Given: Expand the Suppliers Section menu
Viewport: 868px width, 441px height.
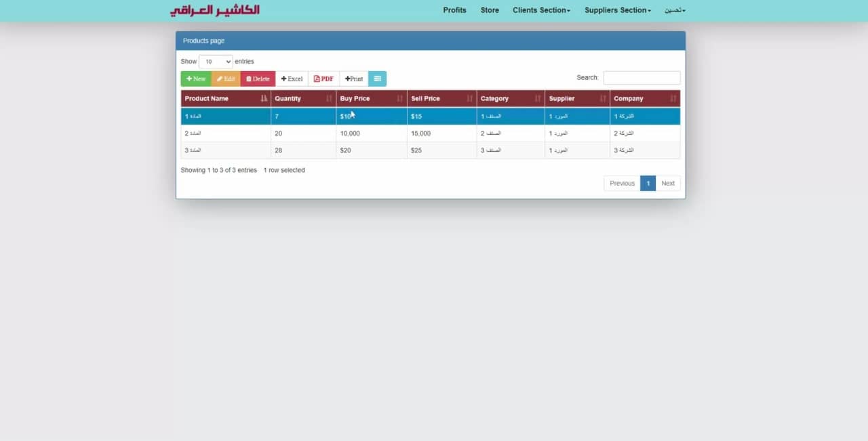Looking at the screenshot, I should [x=617, y=10].
